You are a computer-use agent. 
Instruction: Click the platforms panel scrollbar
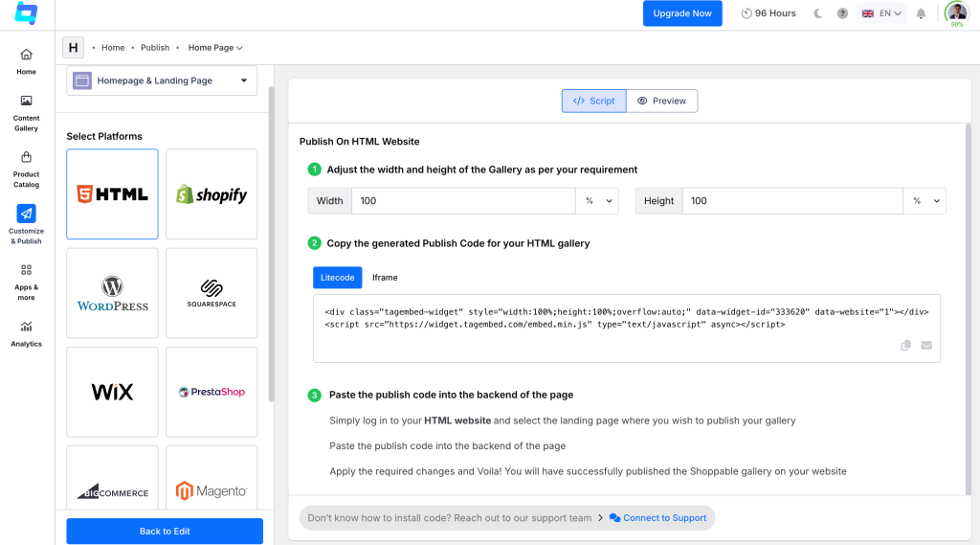tap(271, 244)
